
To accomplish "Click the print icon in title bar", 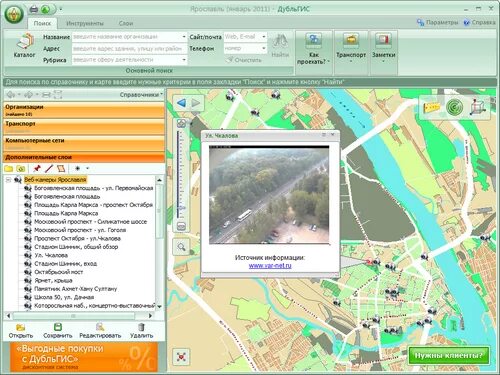I will point(34,9).
